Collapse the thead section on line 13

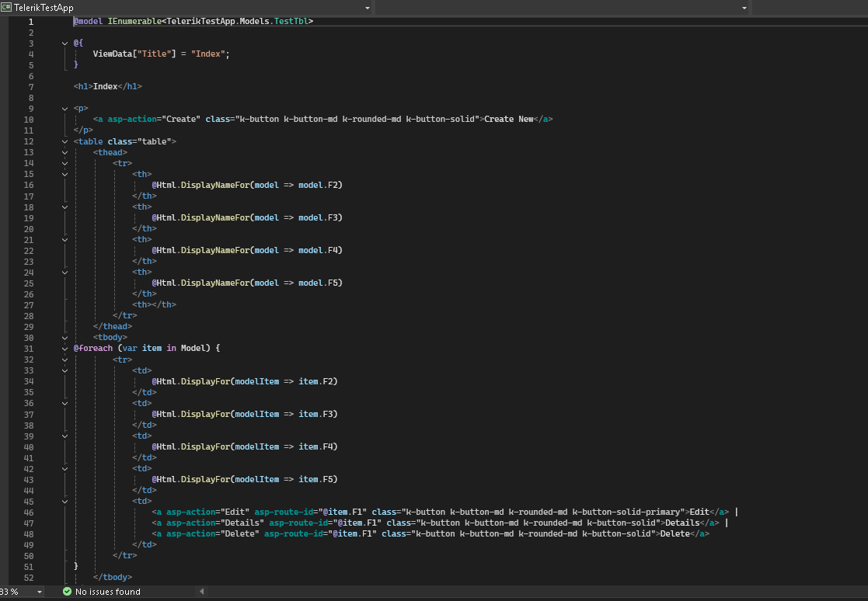pyautogui.click(x=64, y=152)
